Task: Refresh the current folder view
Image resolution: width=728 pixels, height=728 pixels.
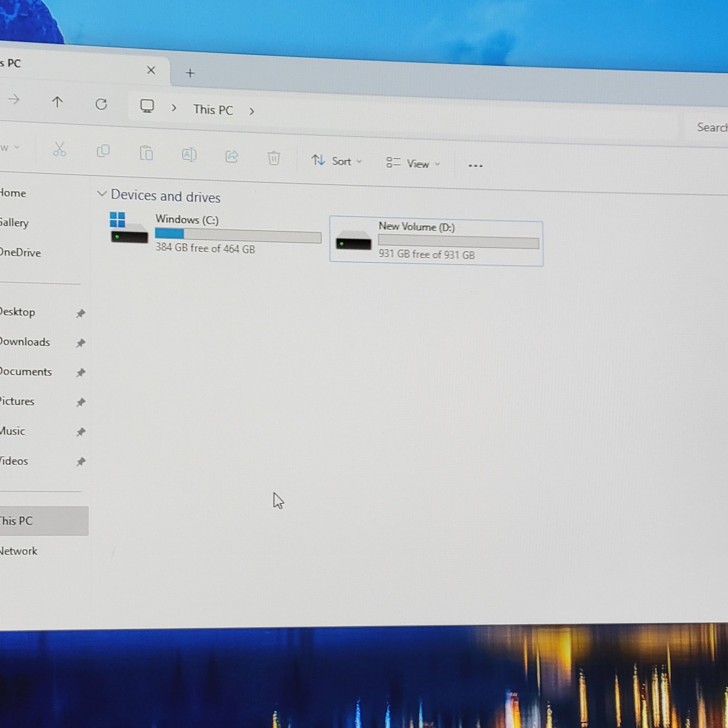Action: (101, 104)
